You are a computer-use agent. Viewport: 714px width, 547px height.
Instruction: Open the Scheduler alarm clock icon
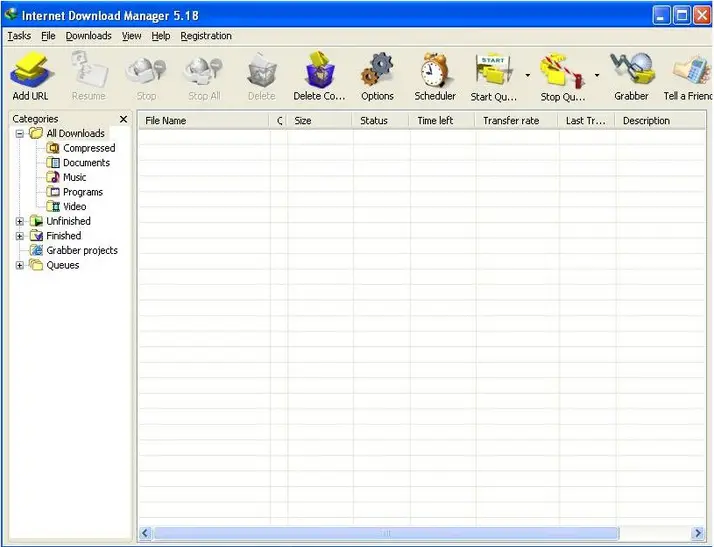click(435, 69)
